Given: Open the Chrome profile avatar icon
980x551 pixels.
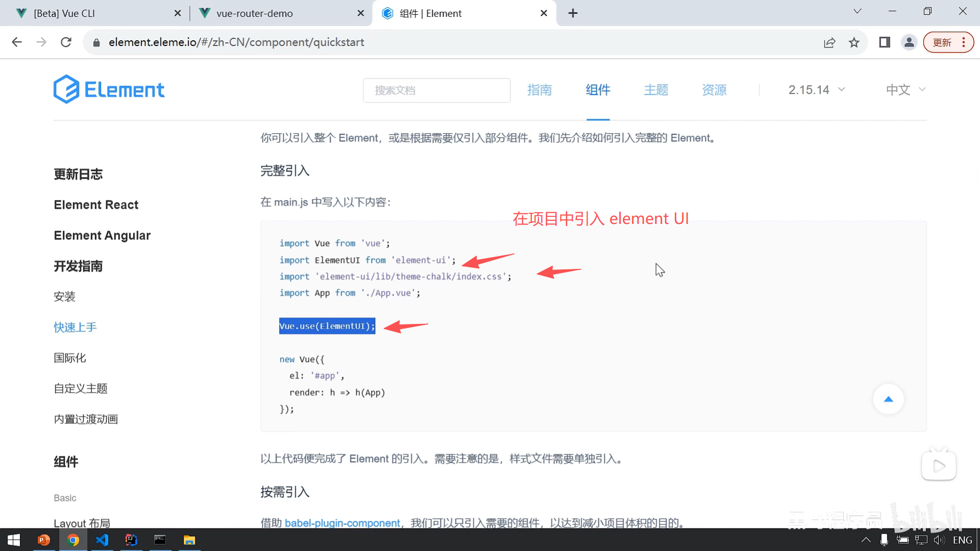Looking at the screenshot, I should tap(909, 42).
